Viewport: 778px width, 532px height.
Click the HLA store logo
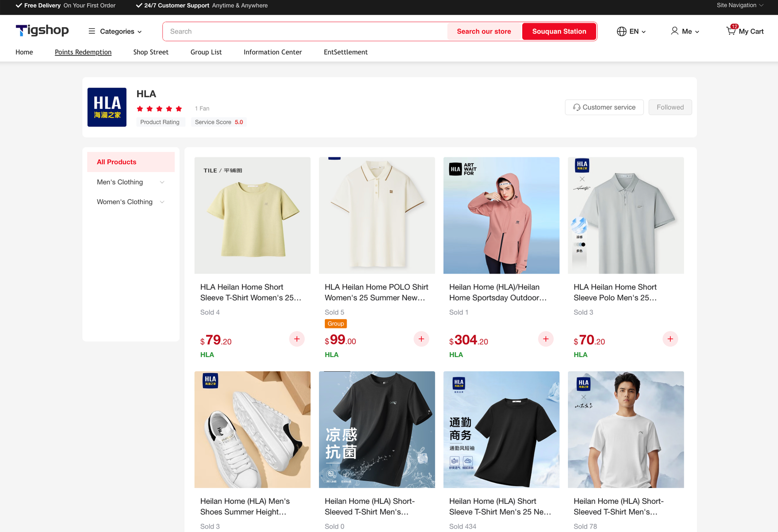tap(107, 107)
